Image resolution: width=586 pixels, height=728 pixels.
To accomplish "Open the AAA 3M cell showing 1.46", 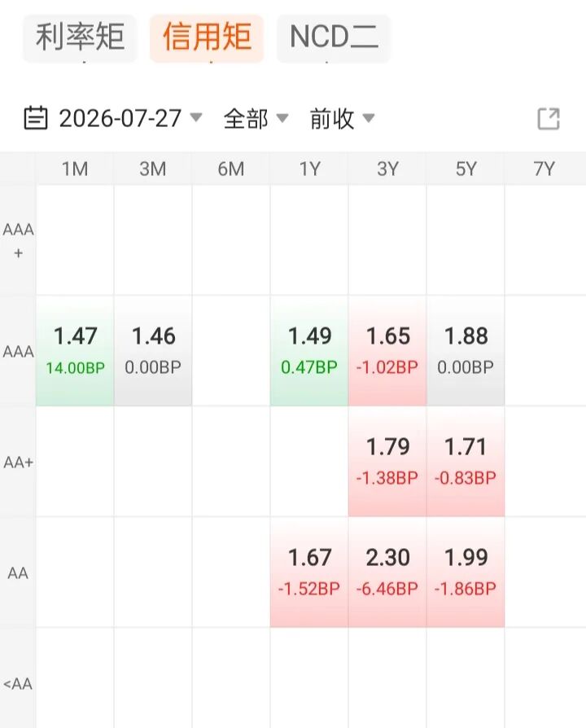I will pos(153,350).
